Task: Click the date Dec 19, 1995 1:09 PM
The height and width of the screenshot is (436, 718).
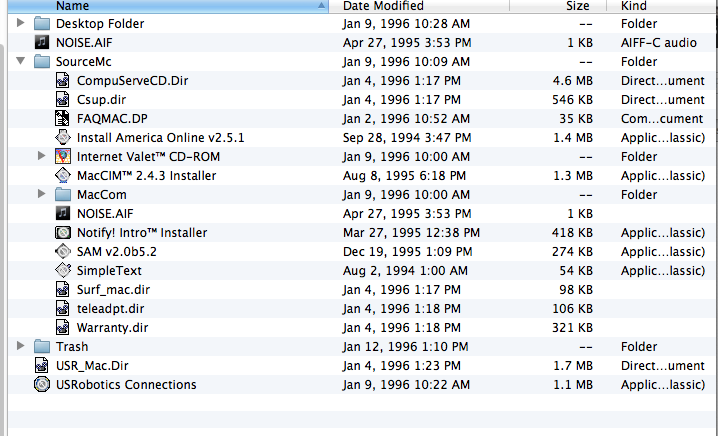Action: [x=408, y=252]
